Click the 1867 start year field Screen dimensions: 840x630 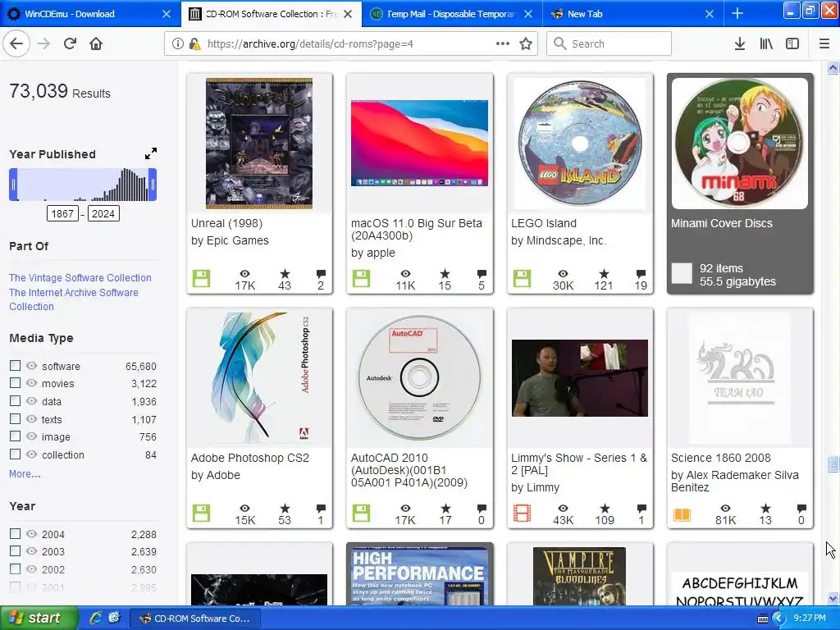pyautogui.click(x=62, y=214)
